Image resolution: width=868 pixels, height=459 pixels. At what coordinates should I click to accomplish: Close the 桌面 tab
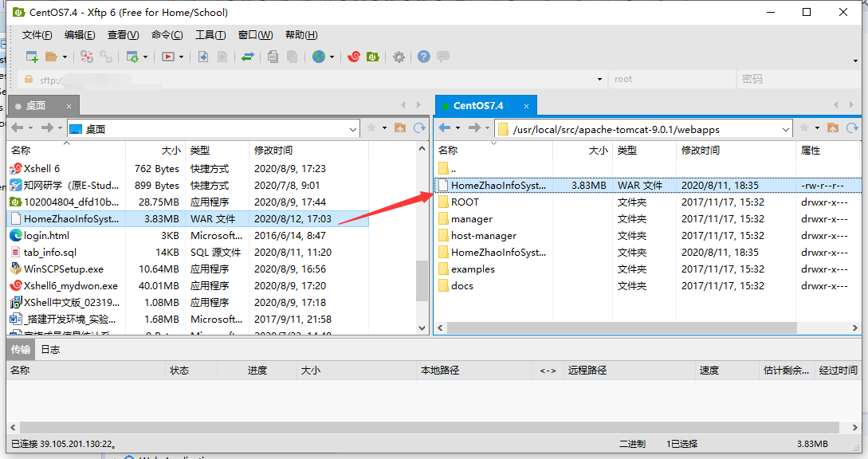(x=69, y=106)
